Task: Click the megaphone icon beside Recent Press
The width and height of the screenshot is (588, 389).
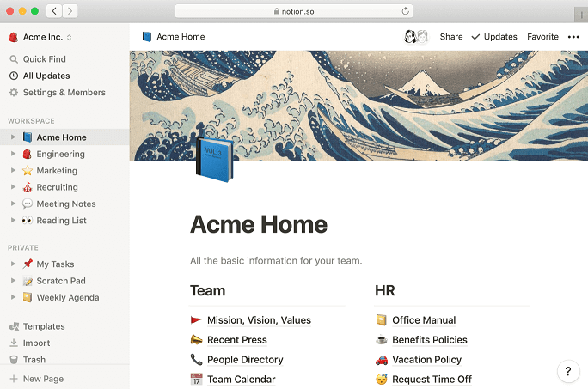Action: [196, 339]
